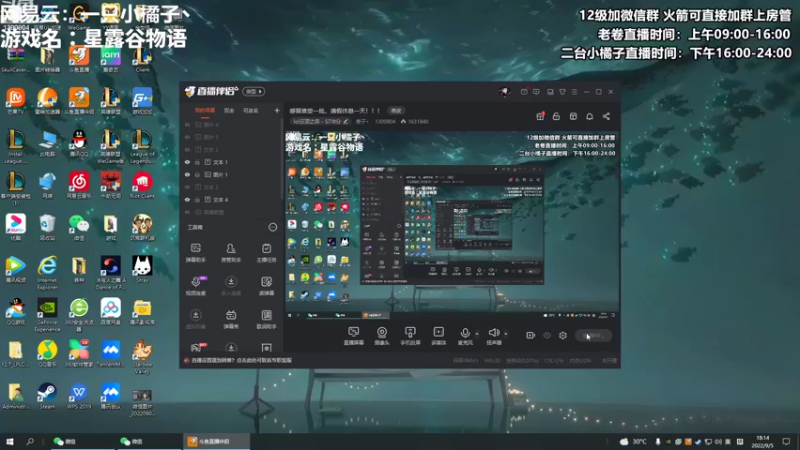The image size is (800, 450).
Task: Open the notification bell in companion app
Action: tap(590, 116)
